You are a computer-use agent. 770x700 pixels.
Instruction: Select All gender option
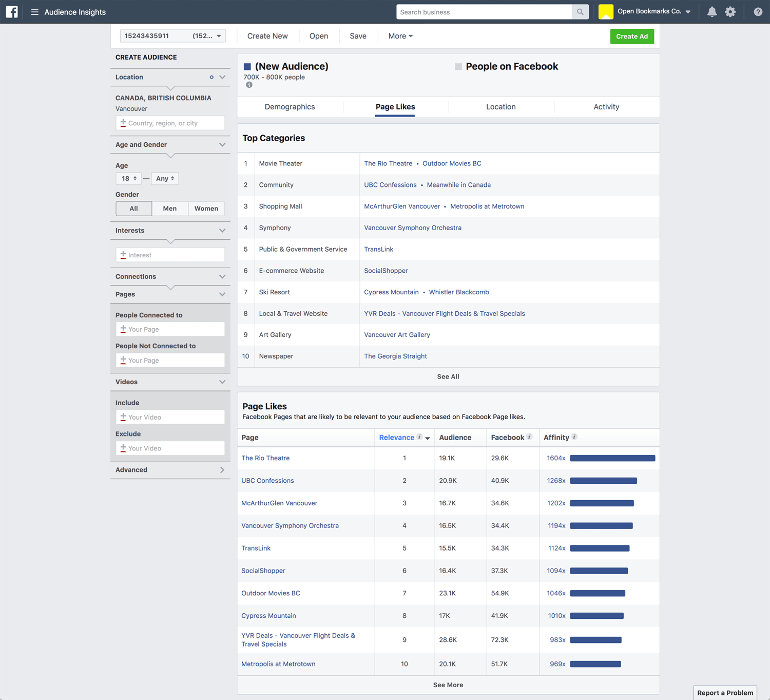(134, 209)
